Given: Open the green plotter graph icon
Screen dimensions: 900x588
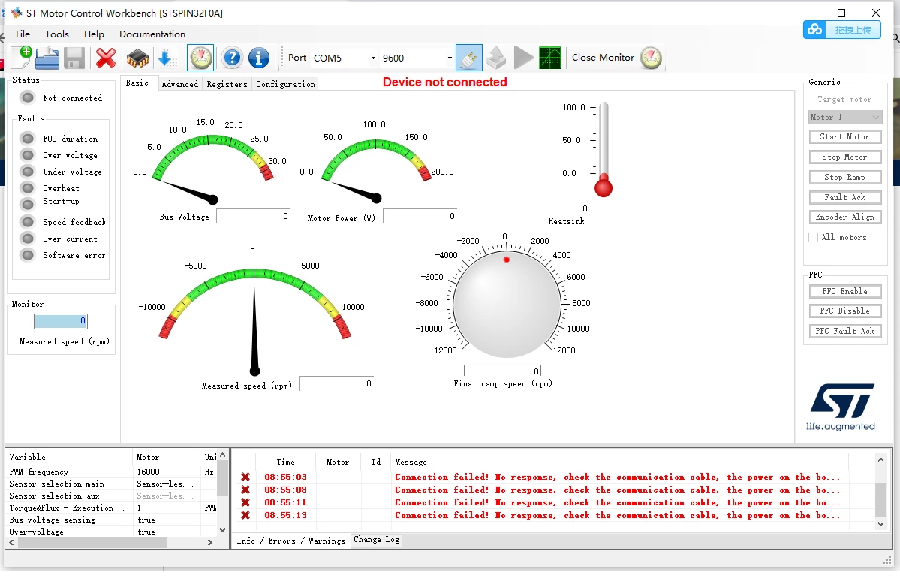Looking at the screenshot, I should pyautogui.click(x=550, y=58).
